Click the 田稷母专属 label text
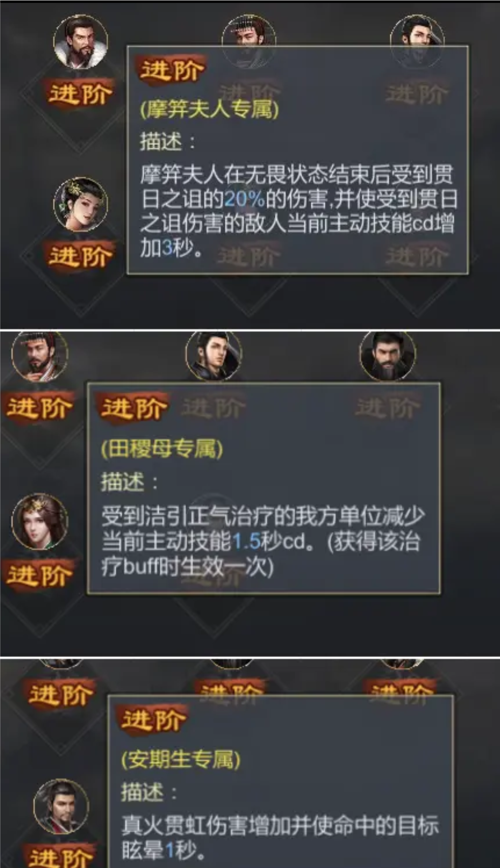 tap(161, 448)
